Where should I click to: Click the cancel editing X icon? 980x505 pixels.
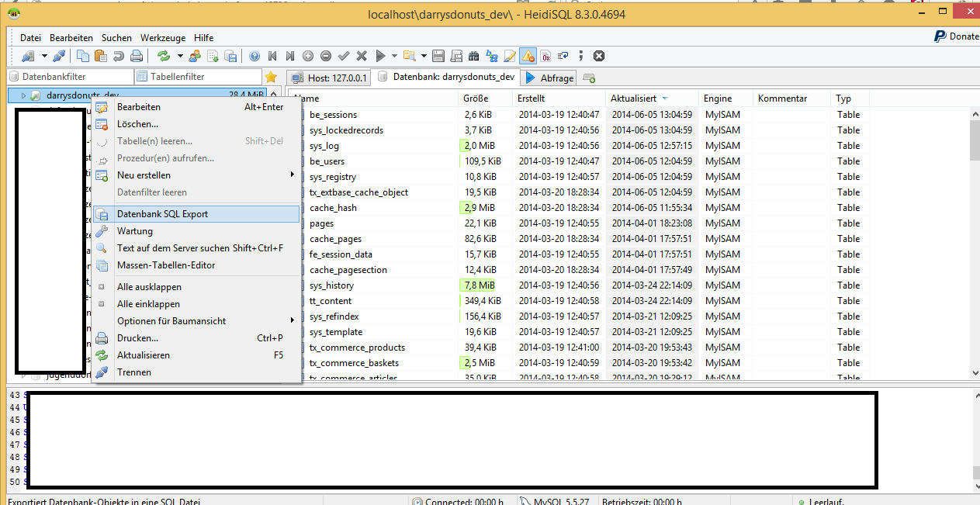click(361, 56)
